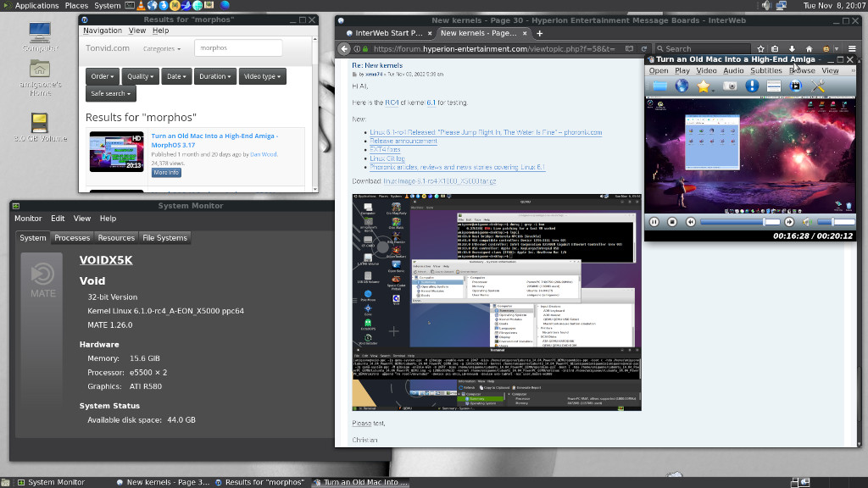Switch to the Processes tab in System Monitor
868x488 pixels.
pos(72,238)
